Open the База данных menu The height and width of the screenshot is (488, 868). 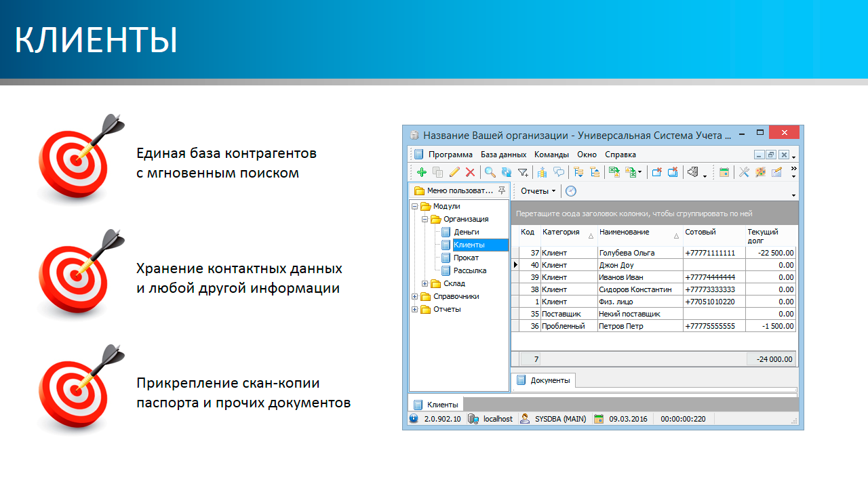tap(503, 155)
